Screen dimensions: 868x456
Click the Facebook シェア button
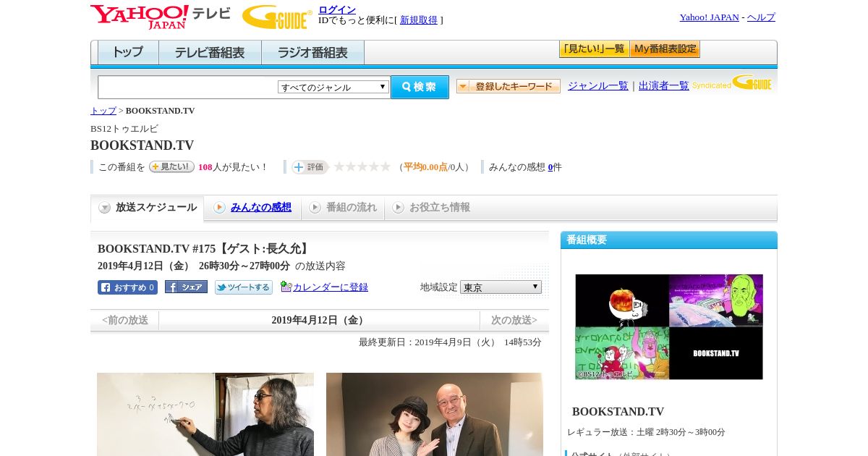pyautogui.click(x=186, y=287)
